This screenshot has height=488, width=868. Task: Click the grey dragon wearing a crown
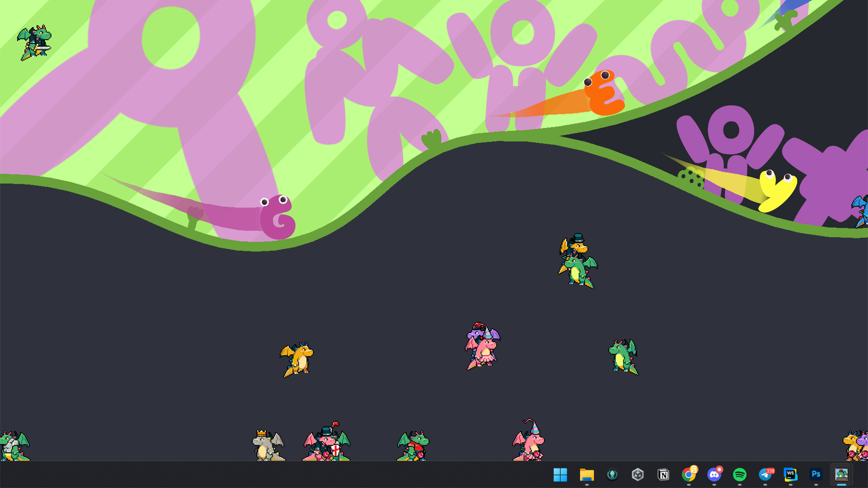coord(268,445)
